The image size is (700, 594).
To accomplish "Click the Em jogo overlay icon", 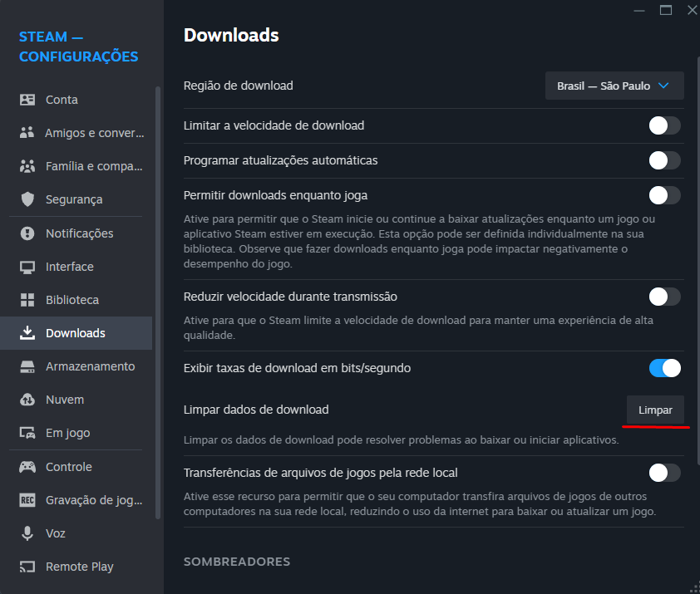I will pyautogui.click(x=27, y=433).
